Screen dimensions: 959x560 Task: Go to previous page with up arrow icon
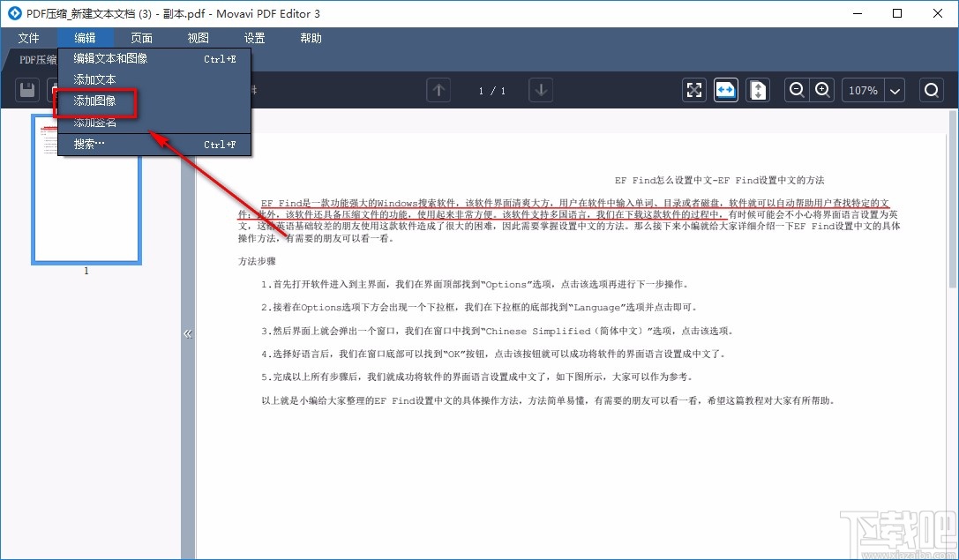[x=438, y=90]
